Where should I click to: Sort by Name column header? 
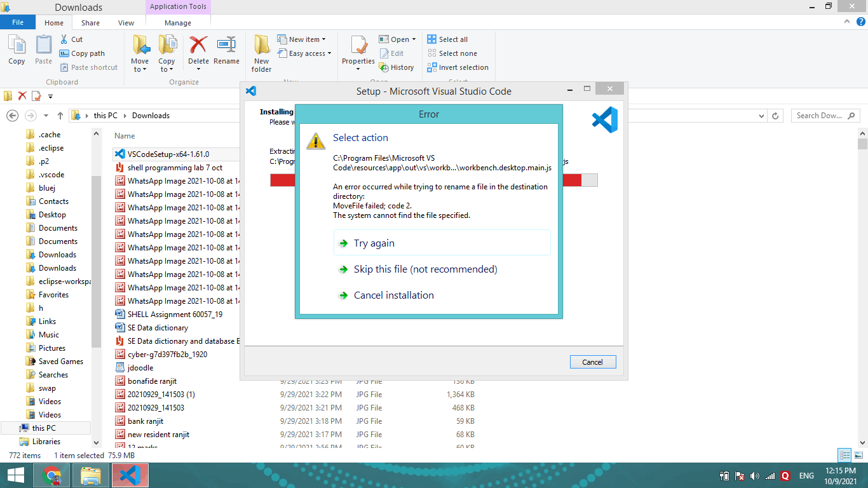coord(125,136)
